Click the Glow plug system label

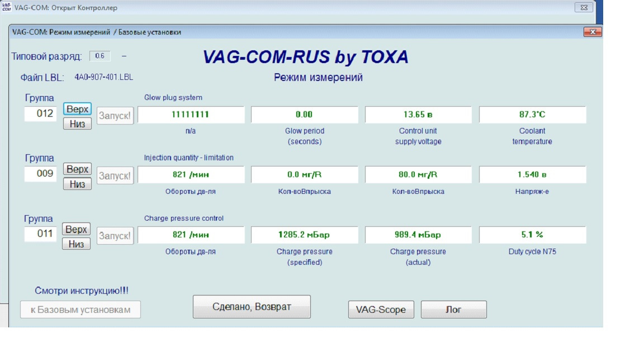coord(173,98)
